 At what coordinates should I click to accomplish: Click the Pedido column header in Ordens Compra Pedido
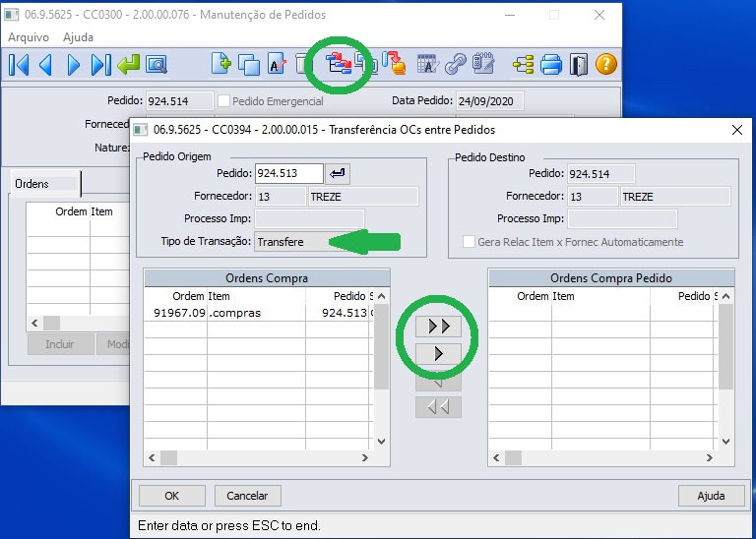pos(680,296)
